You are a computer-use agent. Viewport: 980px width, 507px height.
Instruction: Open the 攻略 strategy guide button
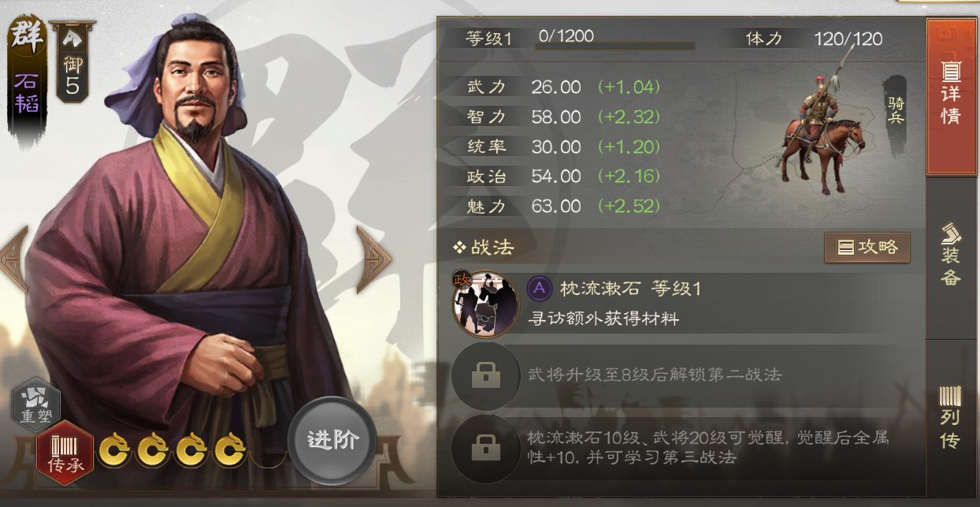pos(867,248)
